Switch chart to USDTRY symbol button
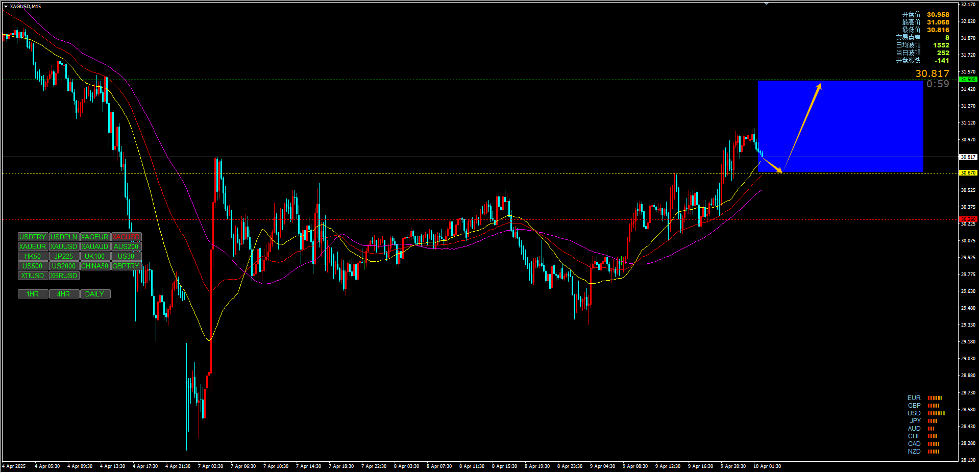 [x=33, y=237]
